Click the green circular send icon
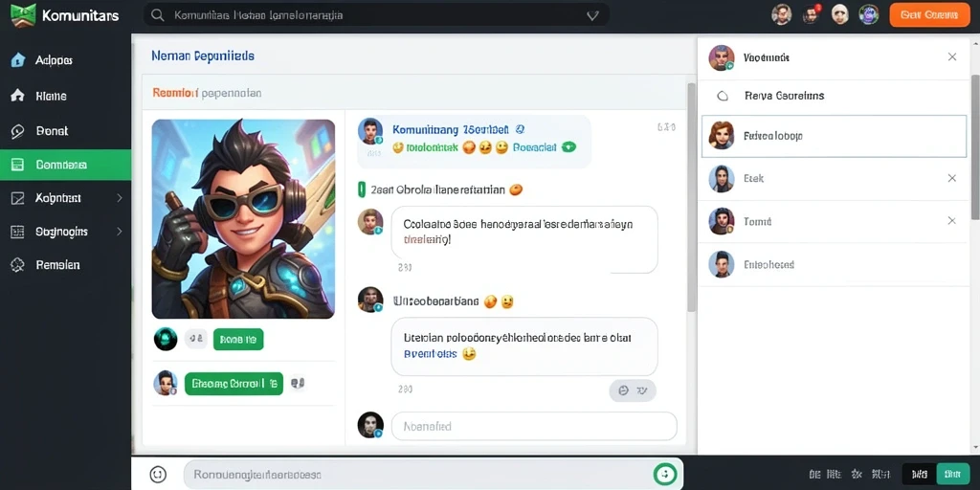This screenshot has width=980, height=490. tap(665, 475)
